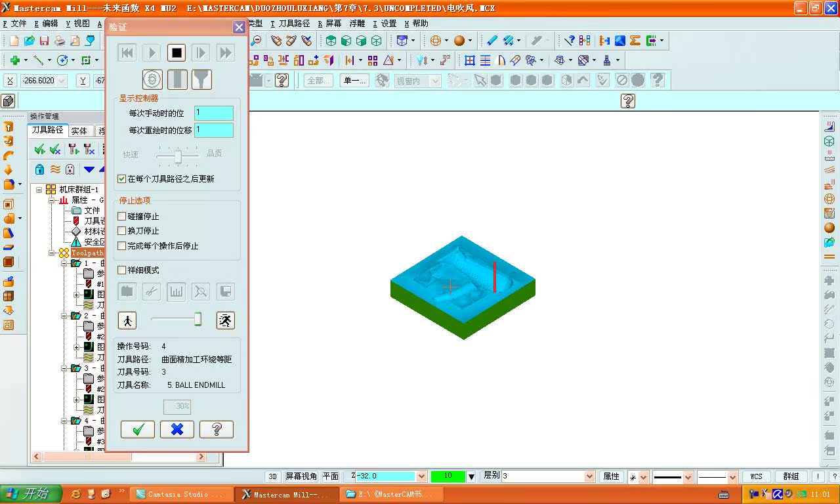Click the open file toolbar icon
Image resolution: width=840 pixels, height=504 pixels.
click(x=29, y=41)
